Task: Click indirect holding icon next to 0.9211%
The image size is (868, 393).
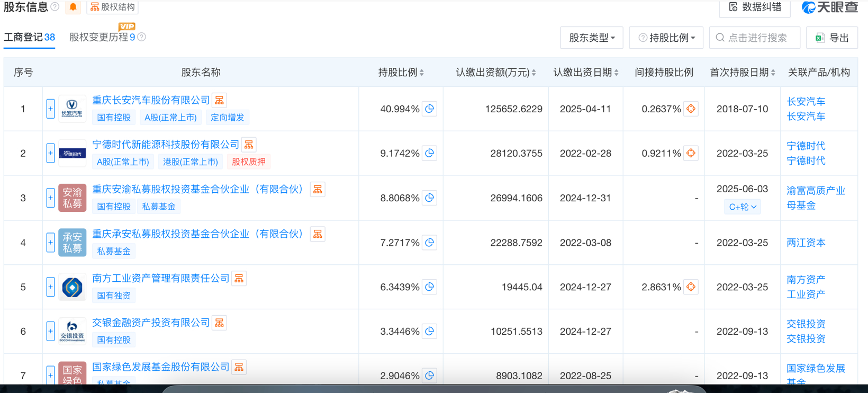Action: (x=691, y=153)
